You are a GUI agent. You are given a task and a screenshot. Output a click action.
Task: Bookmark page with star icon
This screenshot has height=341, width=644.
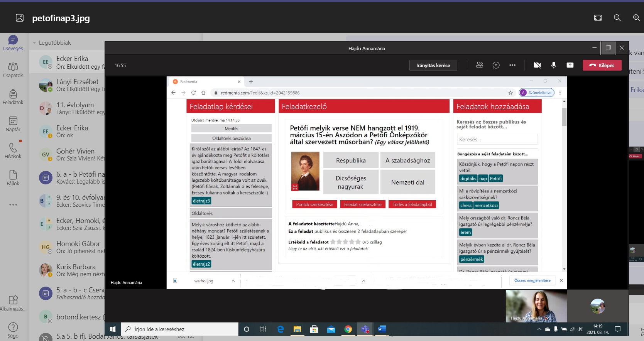click(x=510, y=93)
